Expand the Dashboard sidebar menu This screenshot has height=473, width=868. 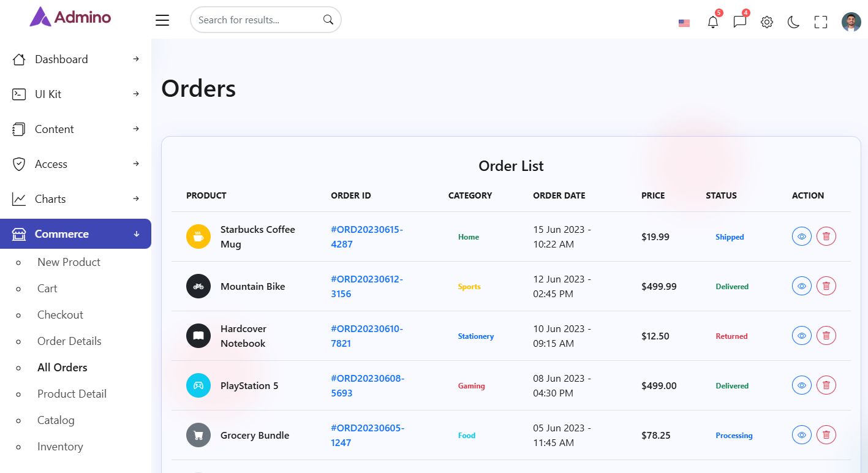[75, 59]
